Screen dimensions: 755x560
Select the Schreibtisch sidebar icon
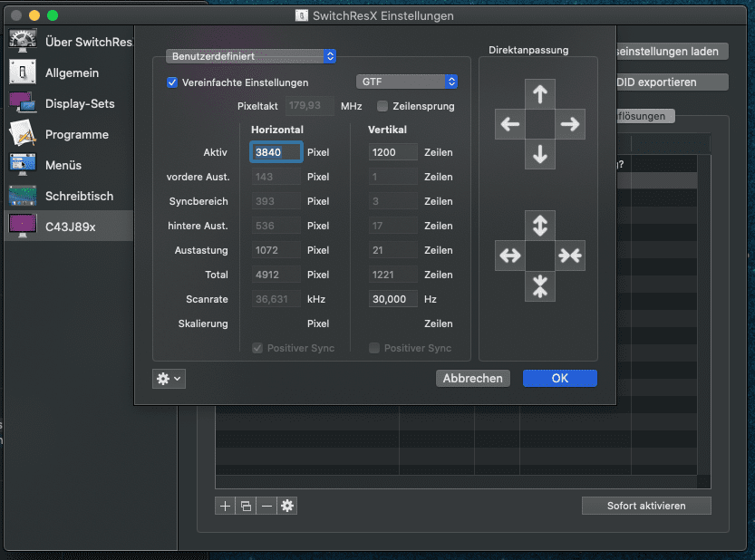22,196
